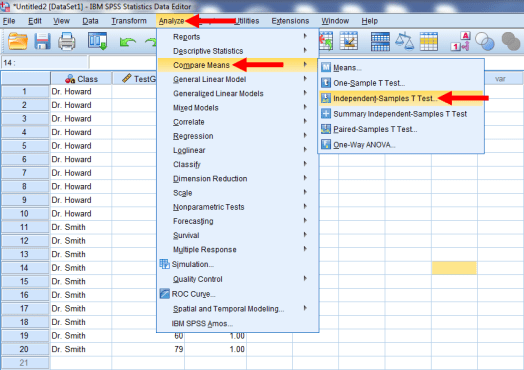Expand the Reports submenu
Screen dimensions: 524x370
tap(237, 37)
